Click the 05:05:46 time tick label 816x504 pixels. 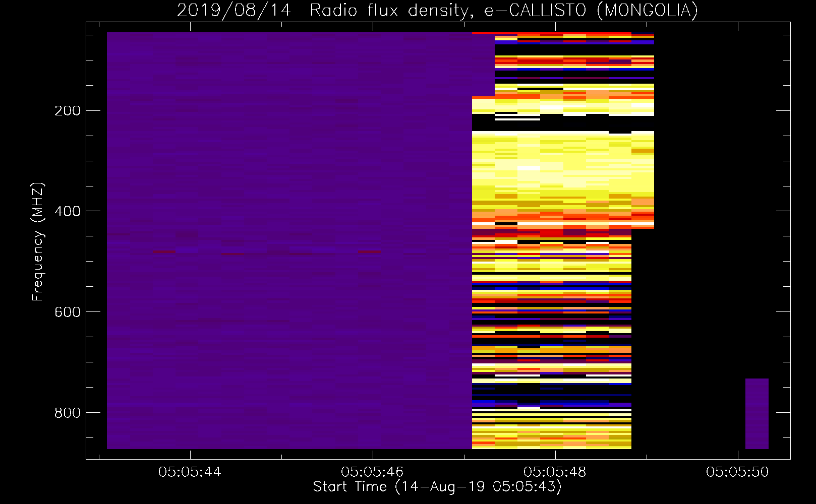[372, 472]
